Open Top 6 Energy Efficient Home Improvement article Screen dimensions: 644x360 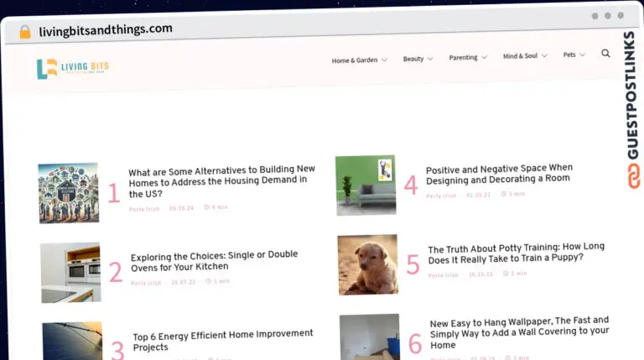(x=222, y=340)
